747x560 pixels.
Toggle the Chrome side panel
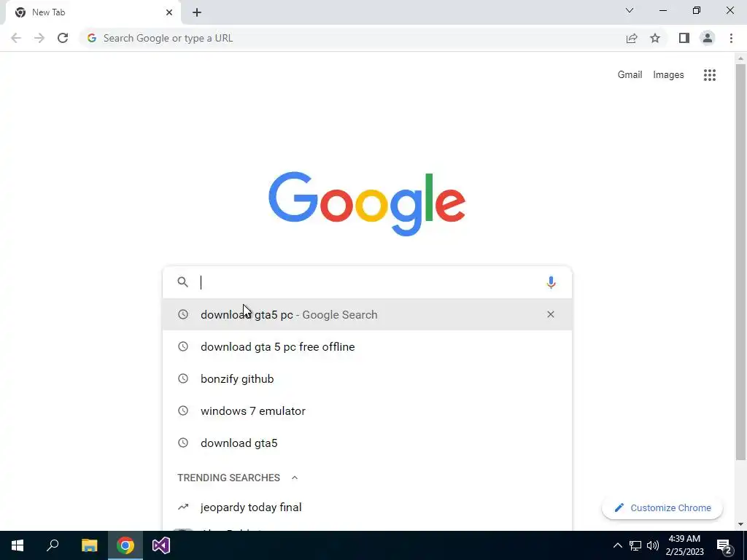[x=684, y=38]
